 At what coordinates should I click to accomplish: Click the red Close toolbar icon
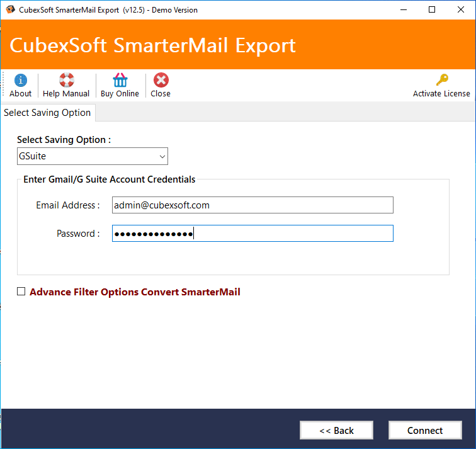tap(161, 80)
